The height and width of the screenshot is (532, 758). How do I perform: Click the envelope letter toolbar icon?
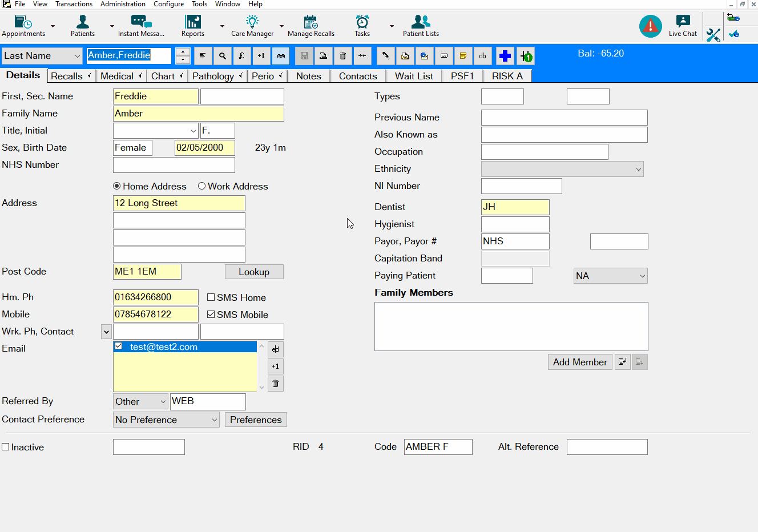pyautogui.click(x=405, y=56)
